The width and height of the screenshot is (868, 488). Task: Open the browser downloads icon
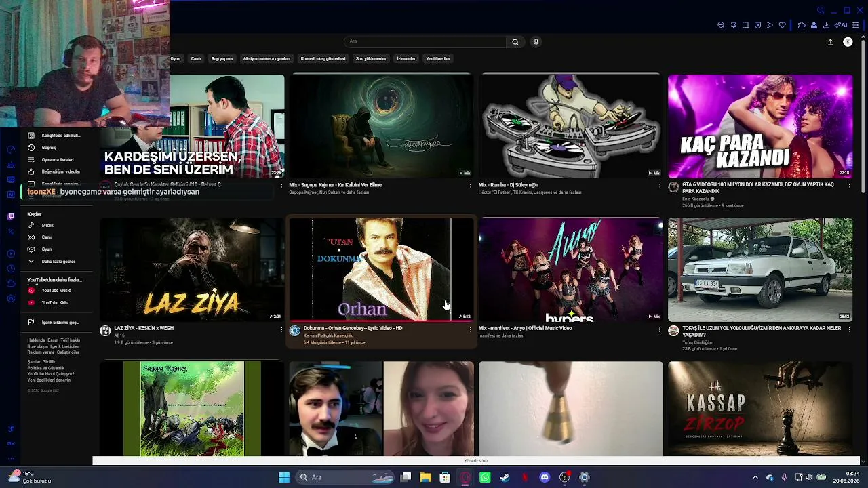tap(826, 25)
